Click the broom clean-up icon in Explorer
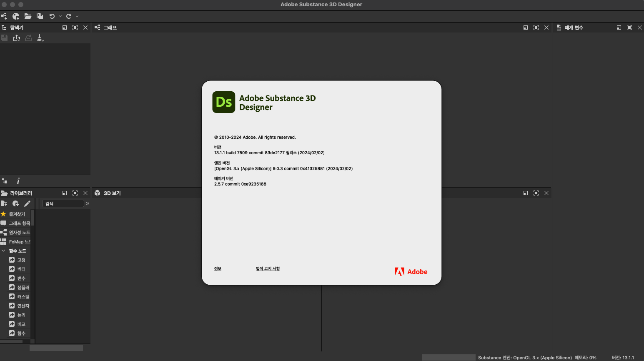This screenshot has height=361, width=644. [x=40, y=38]
